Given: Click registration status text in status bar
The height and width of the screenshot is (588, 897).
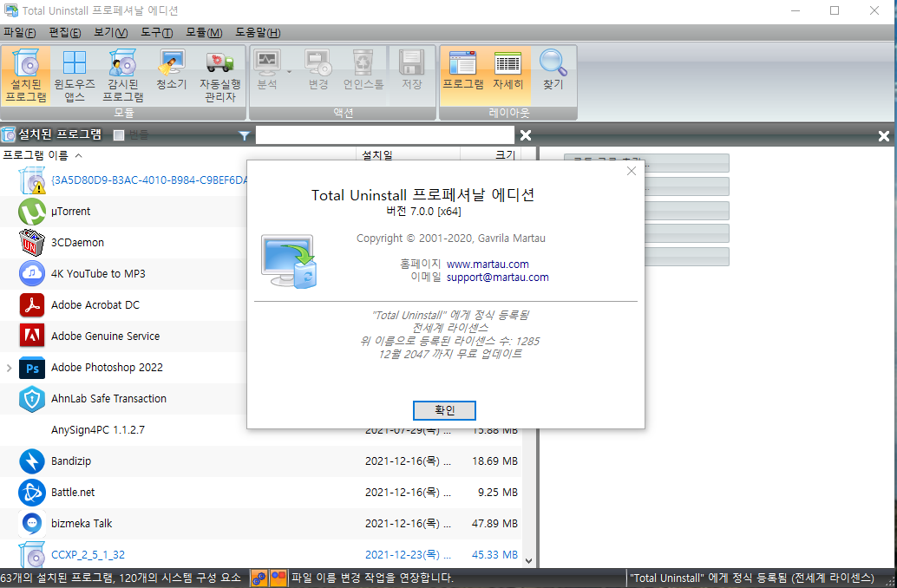Looking at the screenshot, I should (x=752, y=578).
